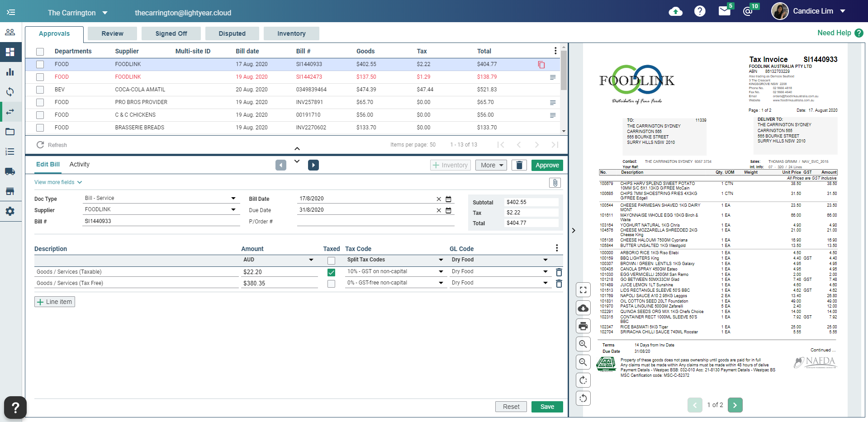Viewport: 868px width, 422px height.
Task: Tick checkbox for C & C CHICKENS bill
Action: coord(40,115)
